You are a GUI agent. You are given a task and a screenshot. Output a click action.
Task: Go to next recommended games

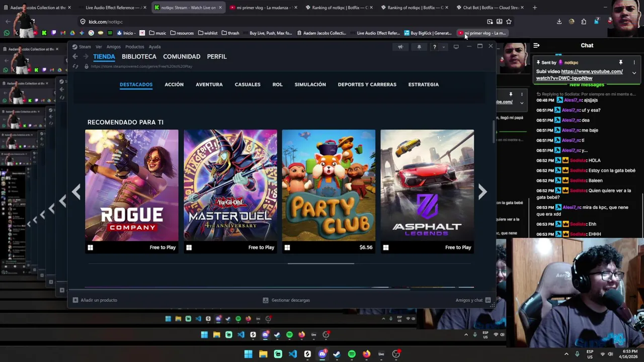[x=482, y=192]
